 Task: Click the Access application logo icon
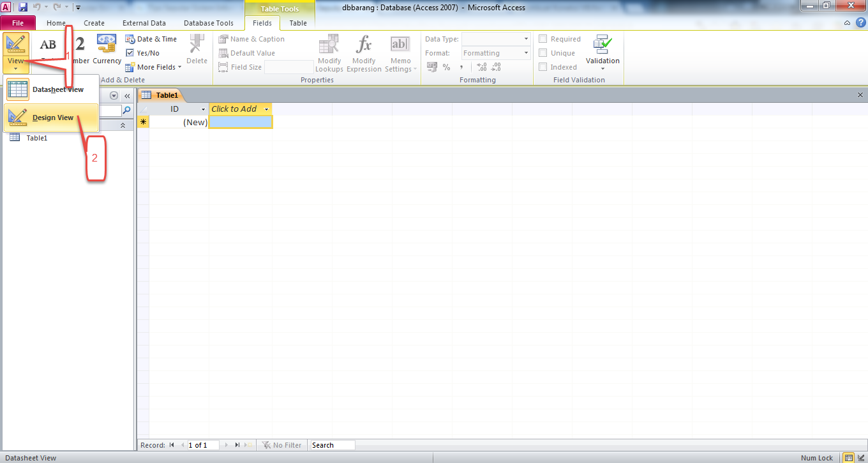[6, 7]
